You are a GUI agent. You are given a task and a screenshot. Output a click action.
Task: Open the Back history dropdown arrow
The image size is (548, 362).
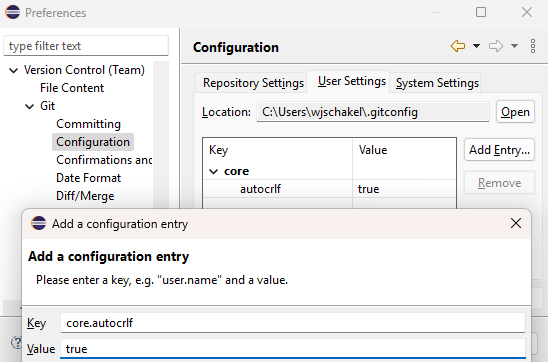pos(476,46)
